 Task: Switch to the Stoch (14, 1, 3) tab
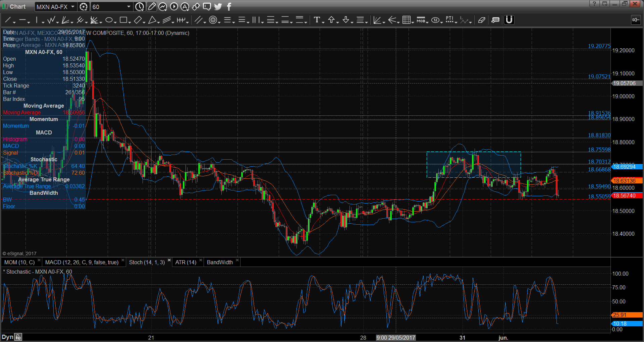click(x=147, y=262)
